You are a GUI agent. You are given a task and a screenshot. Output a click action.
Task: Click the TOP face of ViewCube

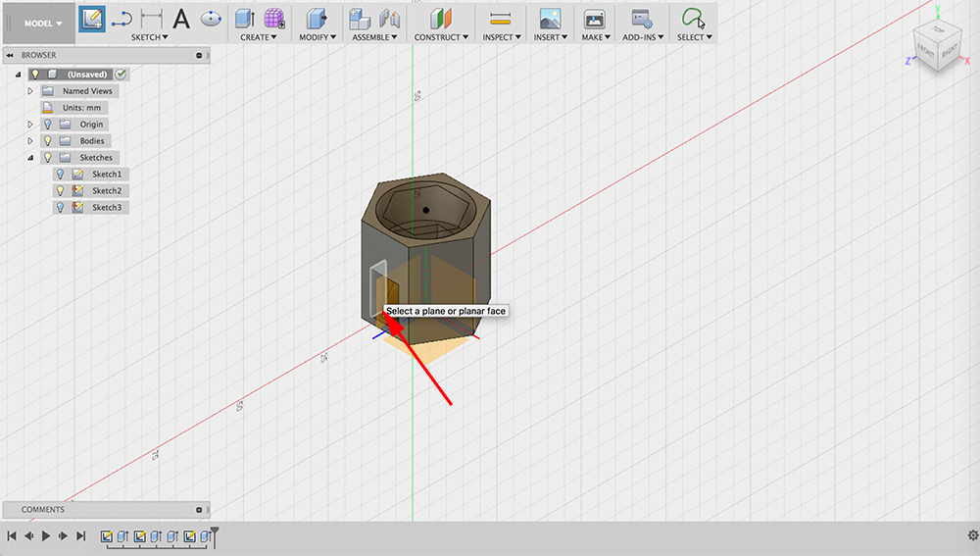click(938, 30)
